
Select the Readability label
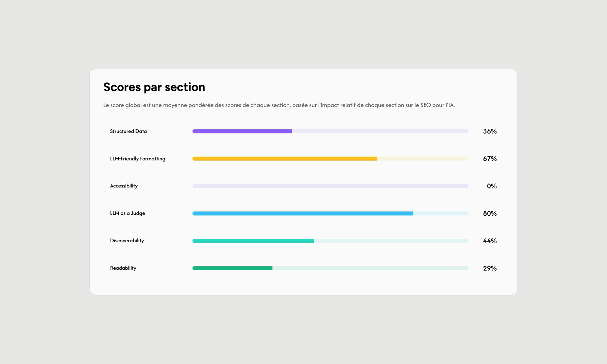point(123,268)
